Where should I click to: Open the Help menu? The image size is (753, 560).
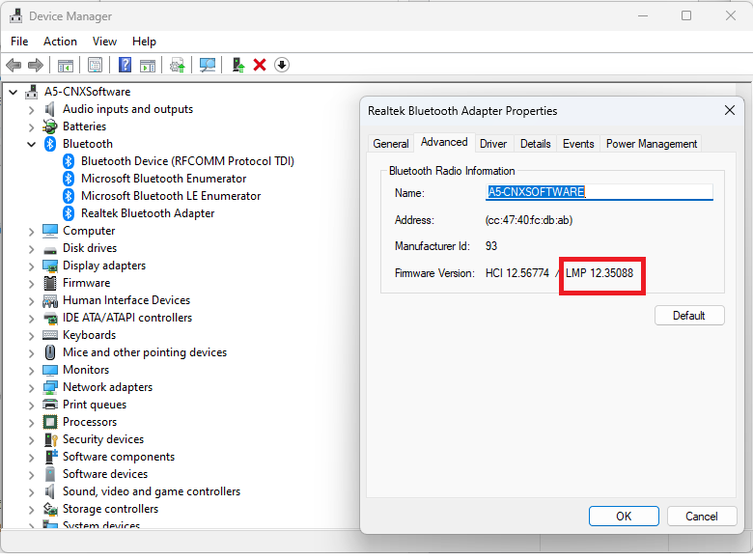click(144, 42)
